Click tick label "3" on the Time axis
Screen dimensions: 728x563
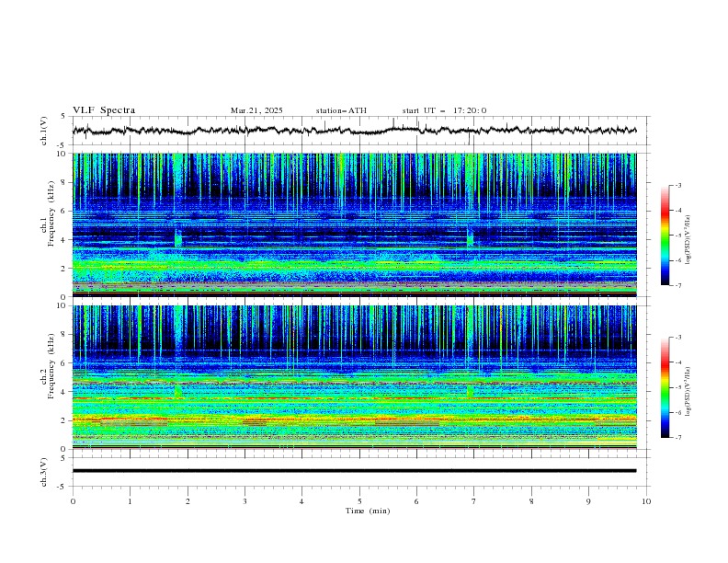pyautogui.click(x=245, y=501)
